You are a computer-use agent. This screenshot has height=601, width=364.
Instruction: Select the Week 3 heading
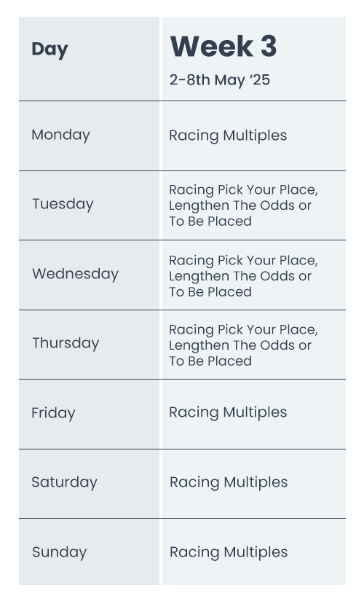[223, 47]
